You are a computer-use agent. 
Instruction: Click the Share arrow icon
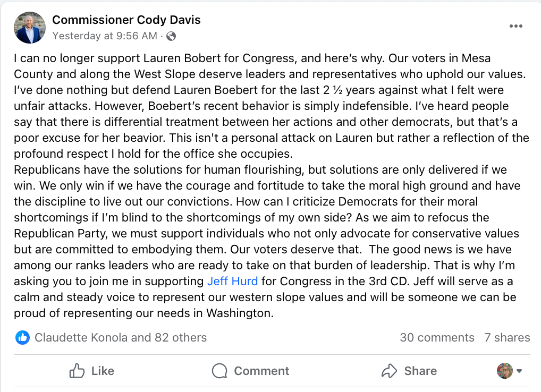pos(390,371)
